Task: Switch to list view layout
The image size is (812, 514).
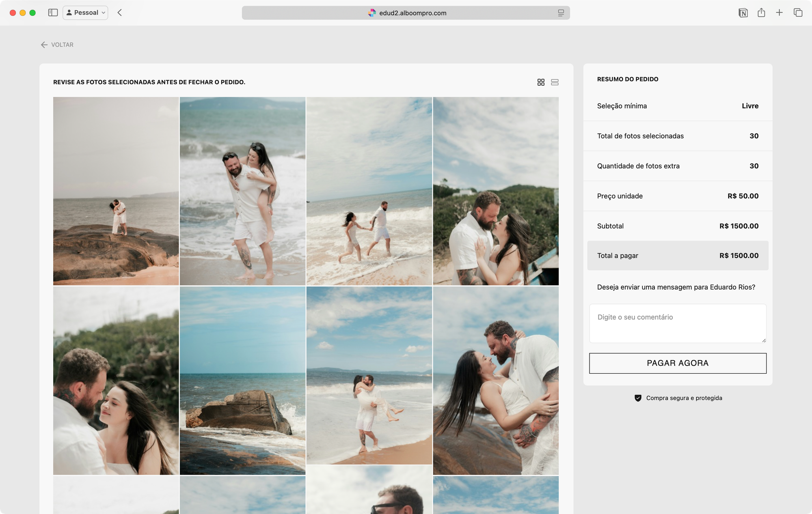Action: [555, 82]
